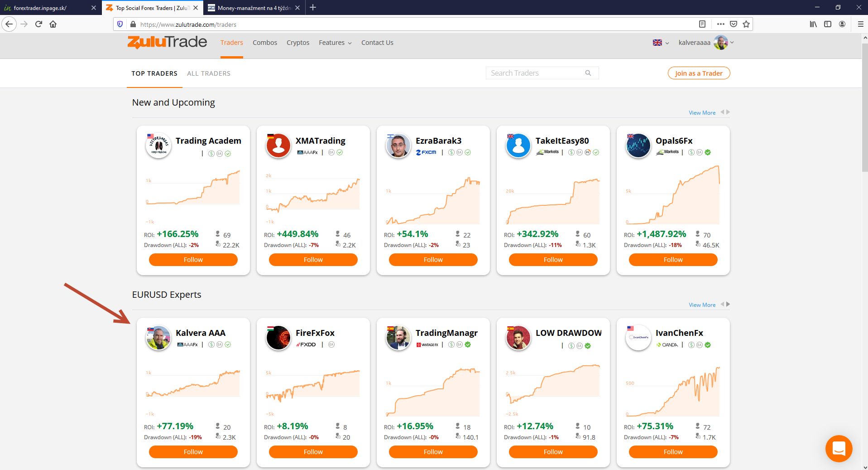This screenshot has width=868, height=470.
Task: Open page actions three-dot menu
Action: pos(721,24)
